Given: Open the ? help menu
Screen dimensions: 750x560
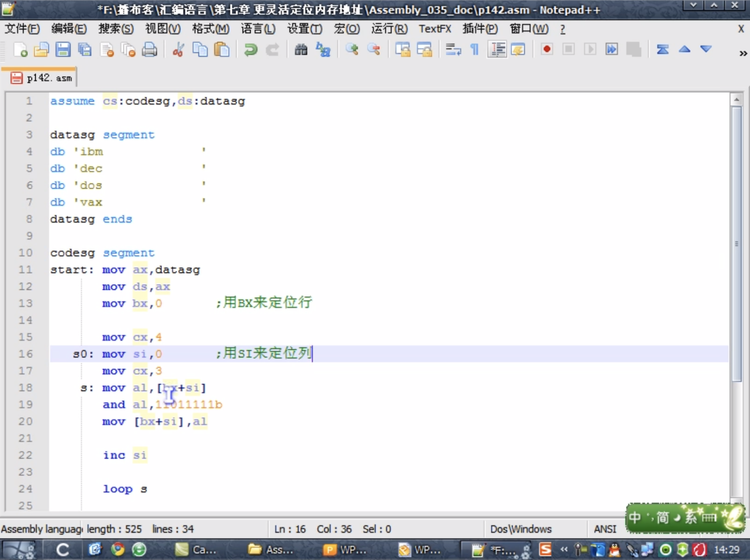Looking at the screenshot, I should [x=563, y=29].
